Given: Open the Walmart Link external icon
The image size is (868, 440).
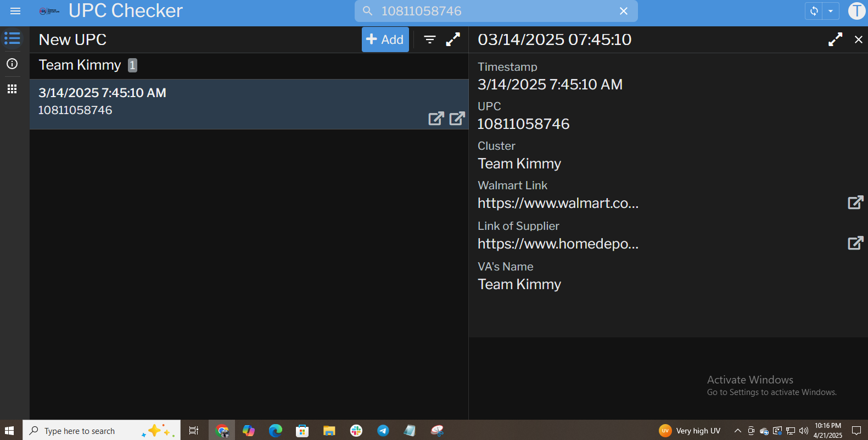Looking at the screenshot, I should point(855,202).
